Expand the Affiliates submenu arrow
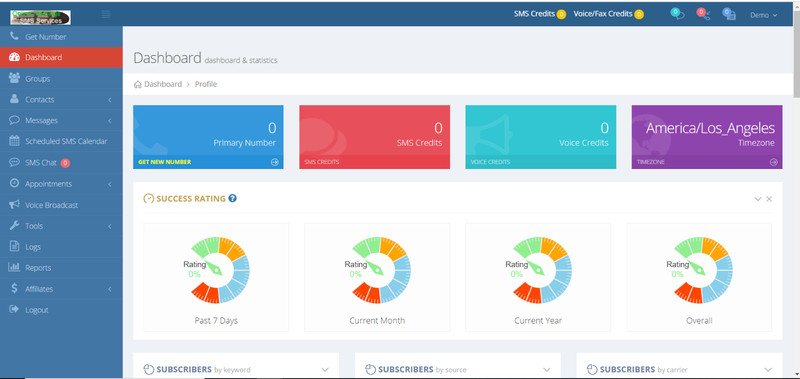 point(110,289)
